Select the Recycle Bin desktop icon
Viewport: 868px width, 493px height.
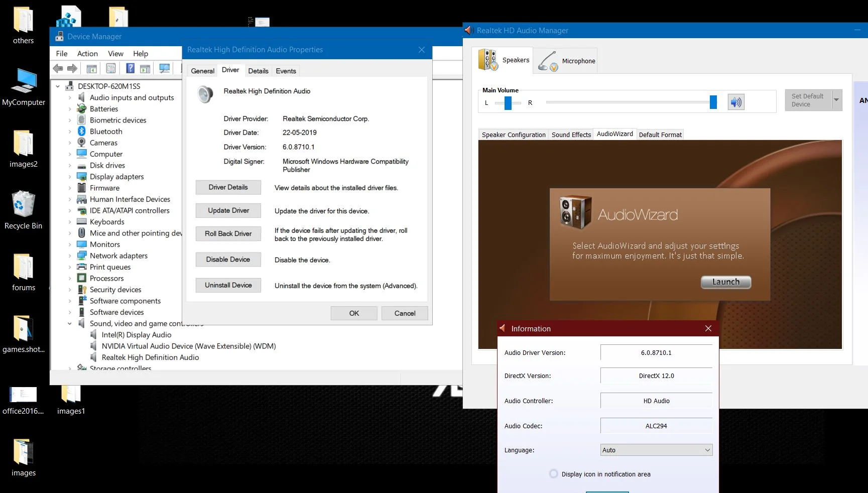tap(23, 210)
